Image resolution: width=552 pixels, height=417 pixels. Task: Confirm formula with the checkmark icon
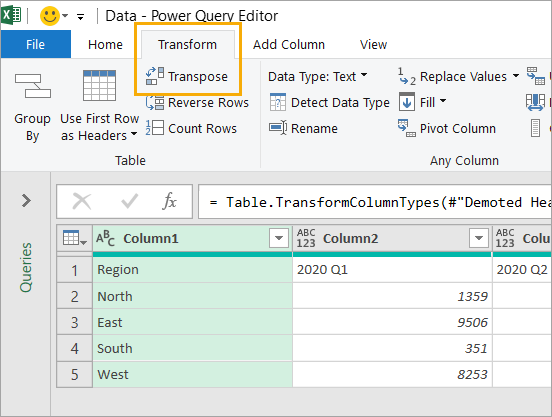(129, 202)
